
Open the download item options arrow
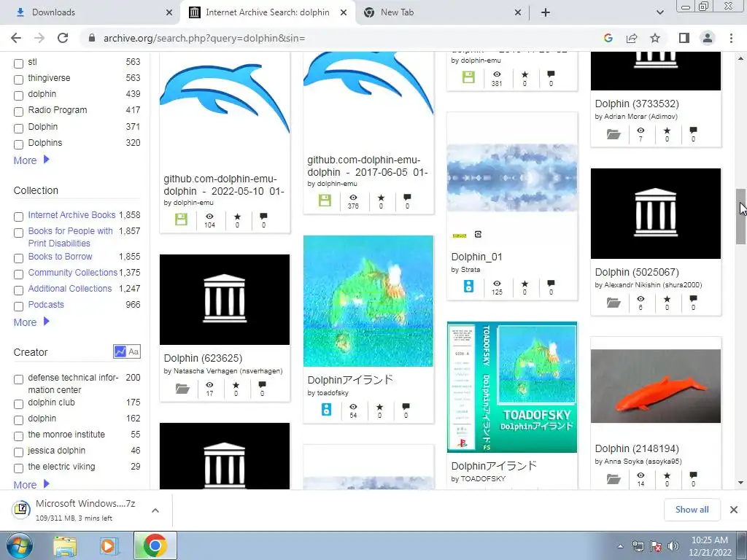point(155,510)
